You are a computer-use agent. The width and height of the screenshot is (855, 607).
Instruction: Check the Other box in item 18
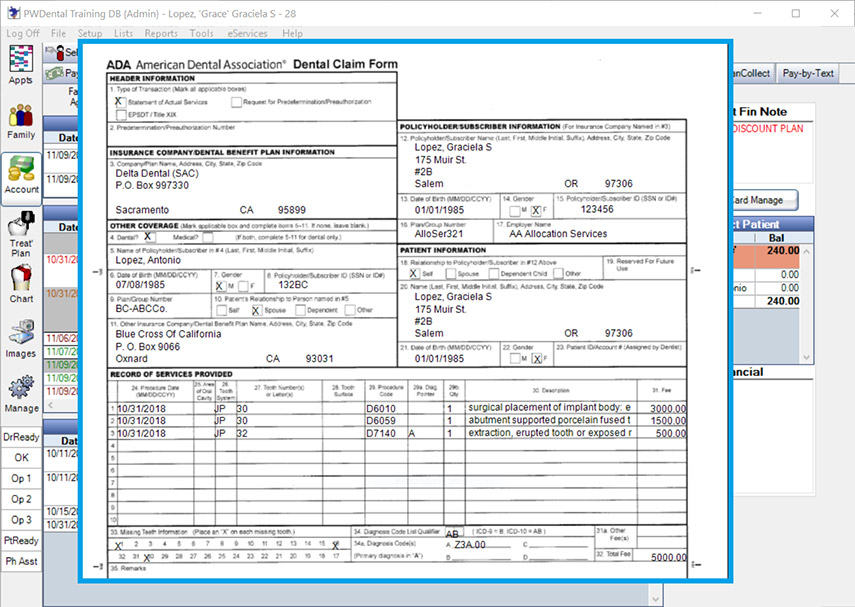coord(558,273)
